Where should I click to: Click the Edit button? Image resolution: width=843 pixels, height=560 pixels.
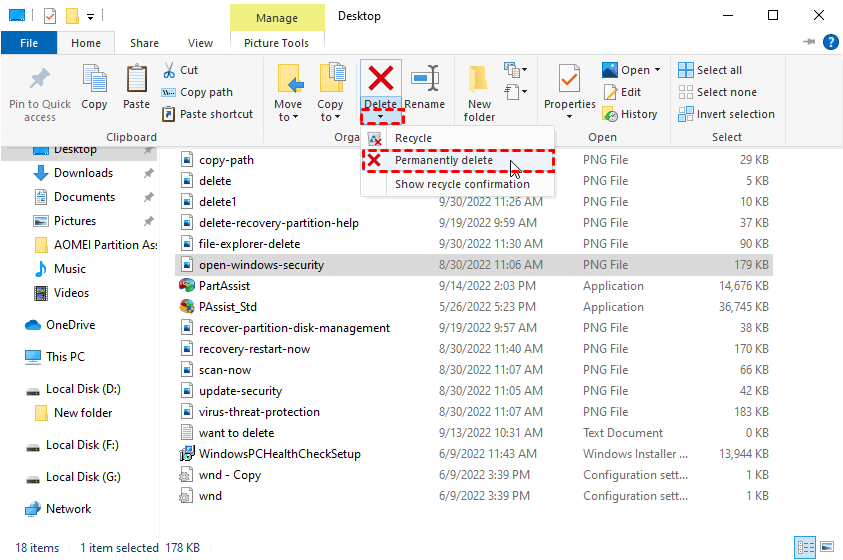tap(623, 92)
